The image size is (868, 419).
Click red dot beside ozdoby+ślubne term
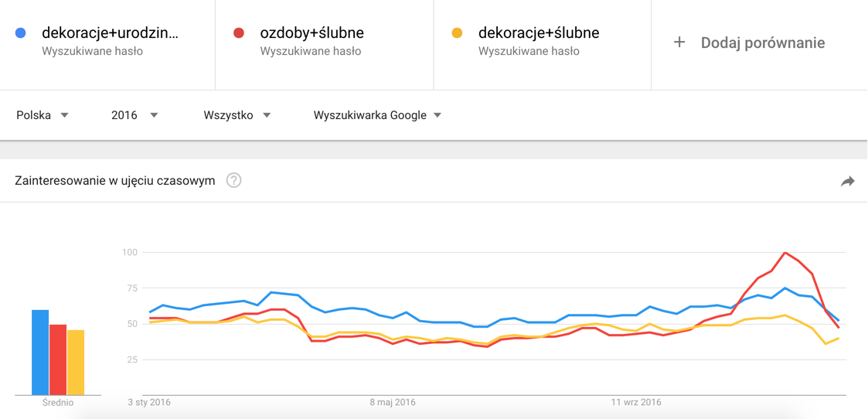(x=239, y=33)
